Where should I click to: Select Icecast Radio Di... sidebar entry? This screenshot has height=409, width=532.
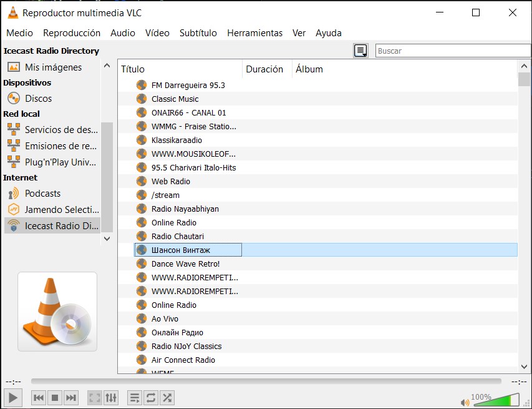coord(52,226)
